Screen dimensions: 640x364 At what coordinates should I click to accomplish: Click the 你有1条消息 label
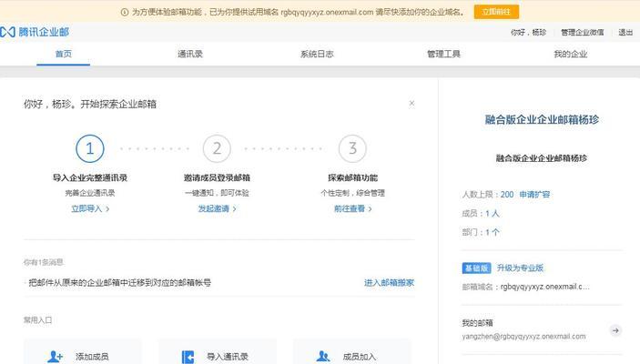pyautogui.click(x=44, y=262)
